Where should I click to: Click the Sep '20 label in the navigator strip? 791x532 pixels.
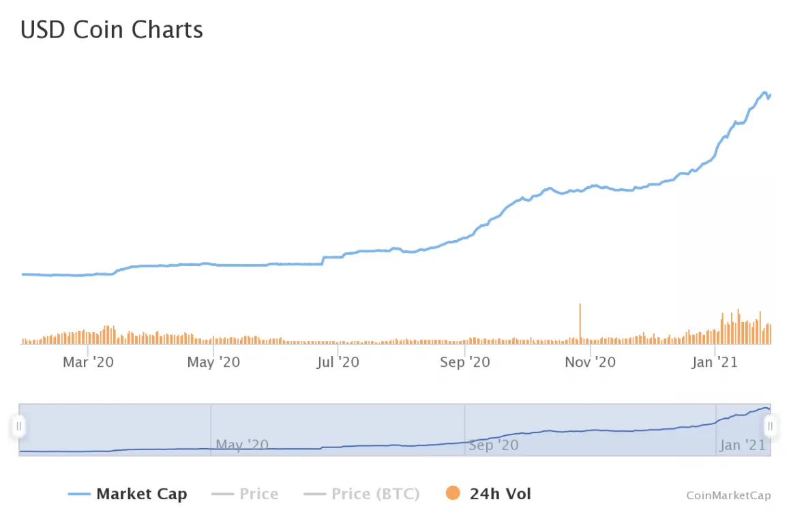pyautogui.click(x=493, y=445)
